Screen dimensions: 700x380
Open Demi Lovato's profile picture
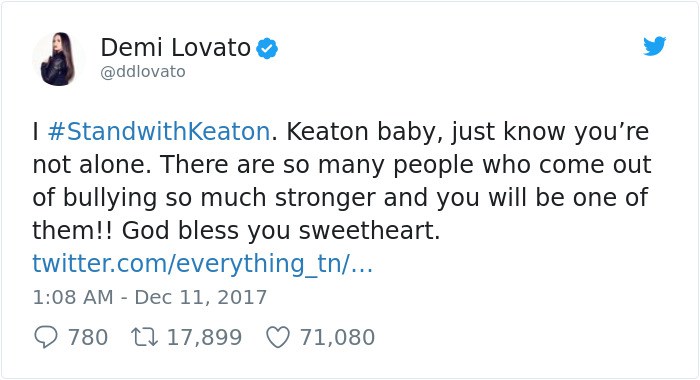pos(57,58)
